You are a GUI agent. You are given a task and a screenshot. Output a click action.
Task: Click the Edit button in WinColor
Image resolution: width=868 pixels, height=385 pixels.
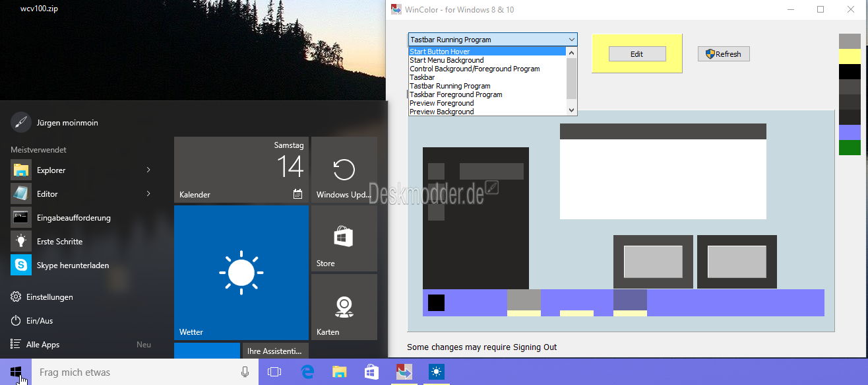(x=637, y=54)
